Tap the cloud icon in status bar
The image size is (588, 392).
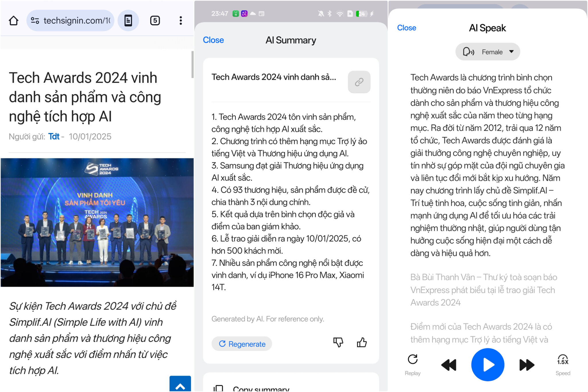(253, 13)
